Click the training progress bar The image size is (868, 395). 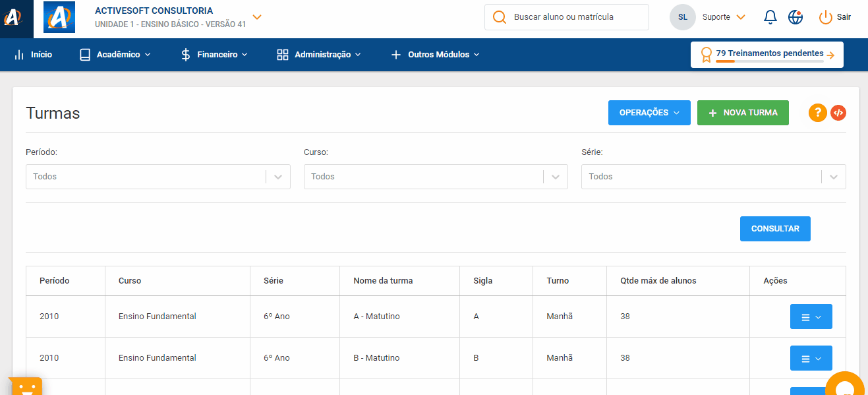(770, 61)
